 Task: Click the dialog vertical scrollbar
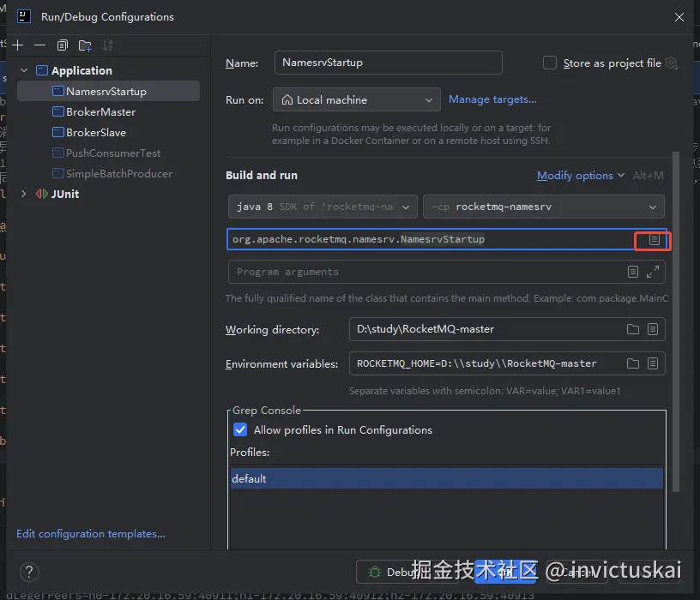[x=676, y=321]
